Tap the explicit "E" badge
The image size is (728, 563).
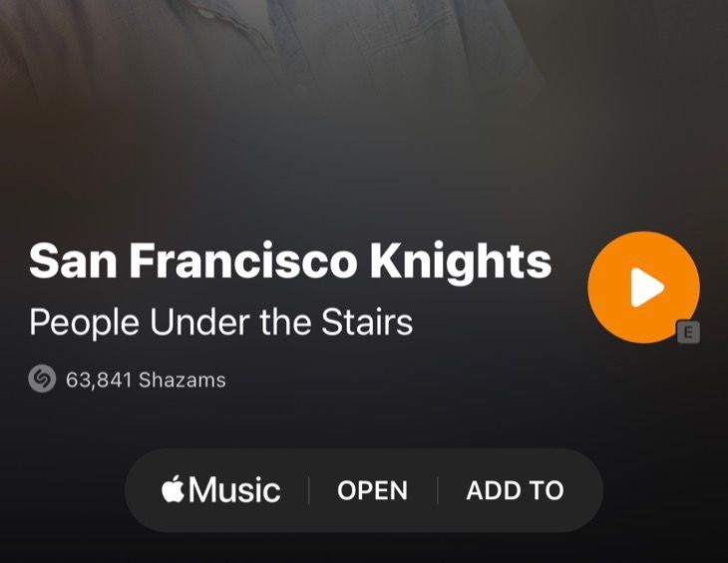tap(688, 332)
